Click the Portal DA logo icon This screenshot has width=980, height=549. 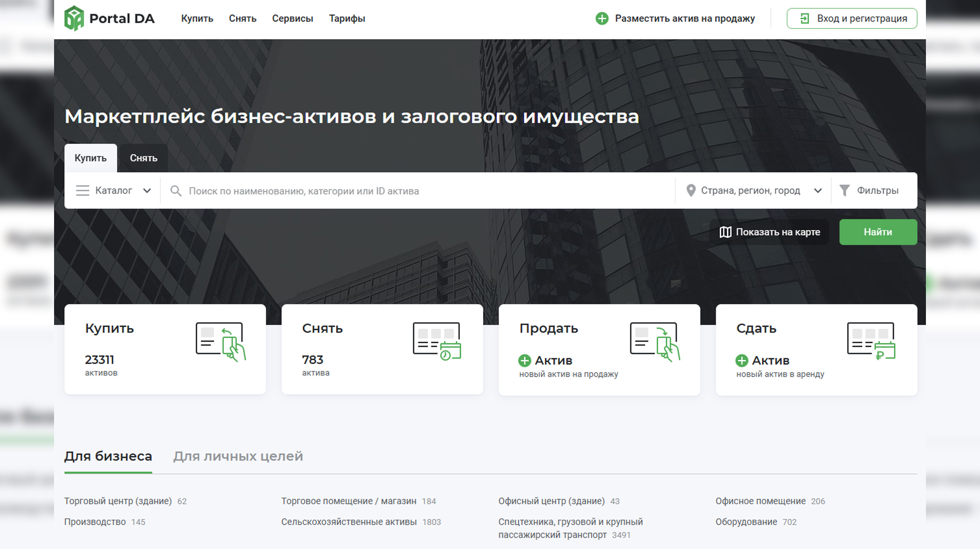pos(74,19)
